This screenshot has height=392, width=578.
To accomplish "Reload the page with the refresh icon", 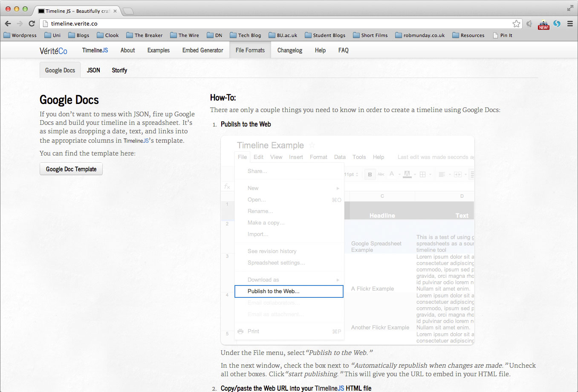I will [x=32, y=23].
